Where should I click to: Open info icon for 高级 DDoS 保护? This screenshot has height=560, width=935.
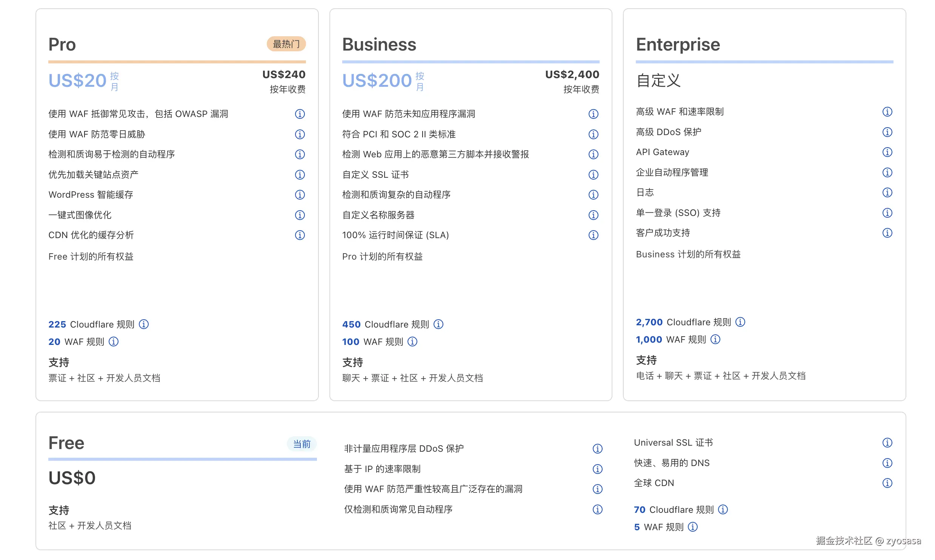point(887,132)
